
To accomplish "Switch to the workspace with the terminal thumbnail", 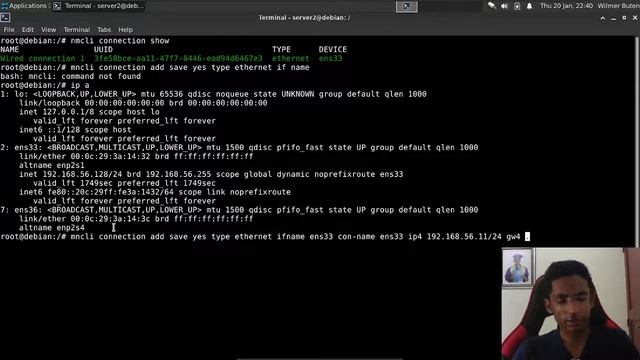I will point(407,6).
